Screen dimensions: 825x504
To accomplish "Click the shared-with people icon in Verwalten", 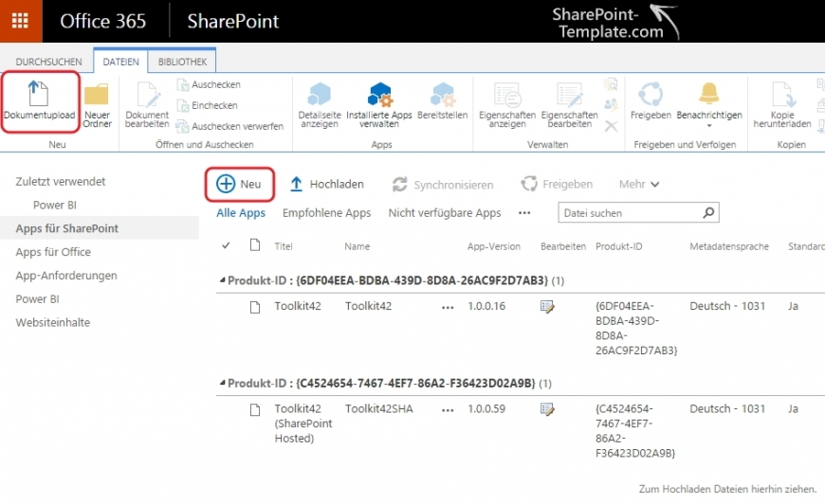I will (611, 105).
